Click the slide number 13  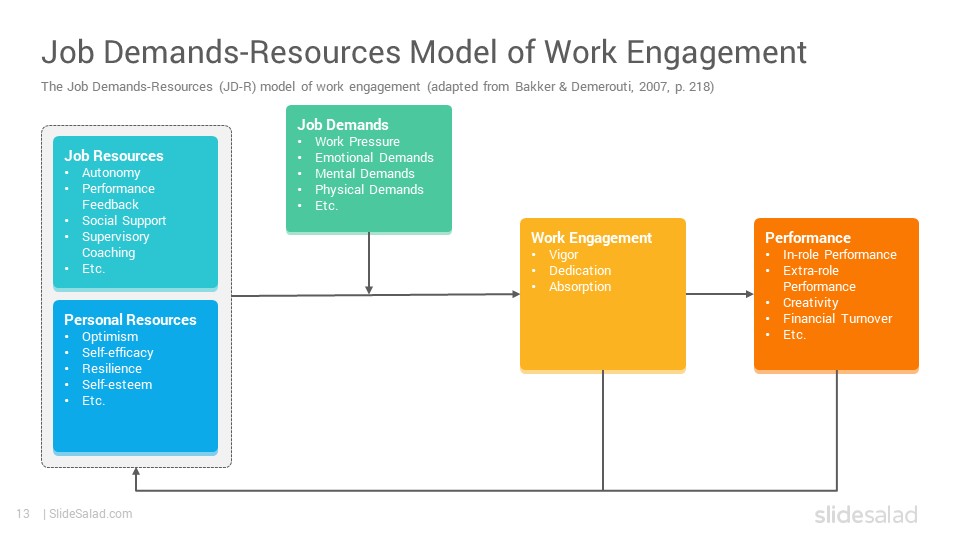pyautogui.click(x=23, y=514)
